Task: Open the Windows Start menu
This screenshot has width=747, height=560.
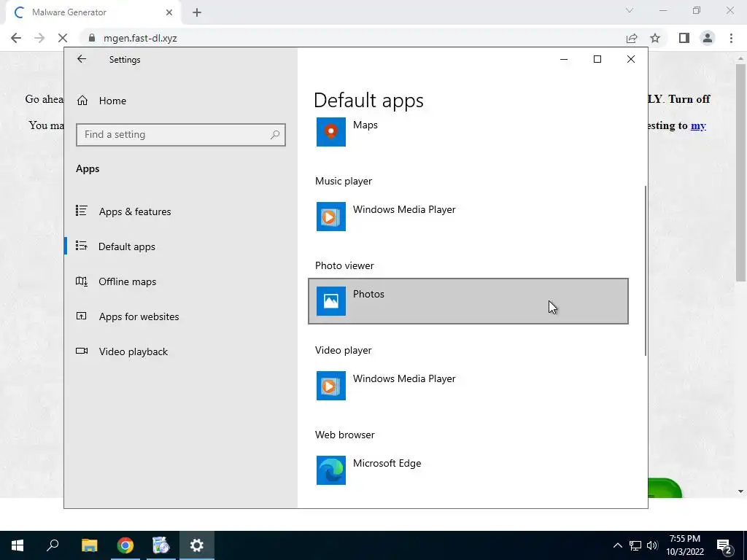Action: (18, 545)
